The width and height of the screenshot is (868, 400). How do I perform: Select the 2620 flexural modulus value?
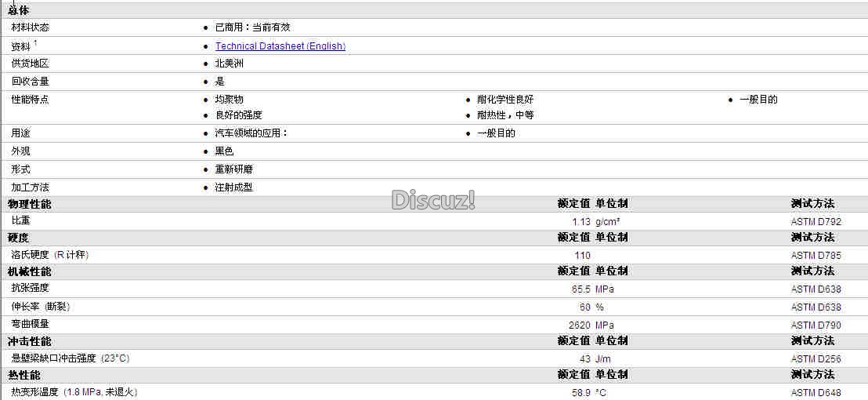[580, 325]
